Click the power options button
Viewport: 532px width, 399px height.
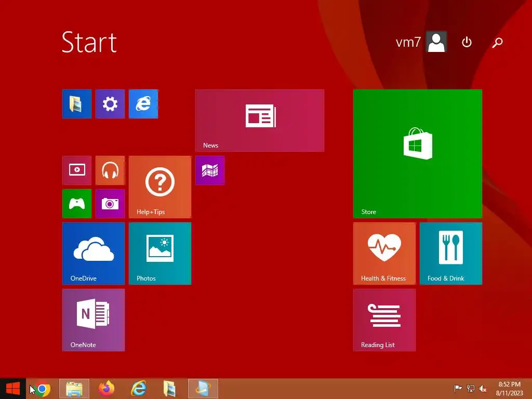pyautogui.click(x=467, y=42)
